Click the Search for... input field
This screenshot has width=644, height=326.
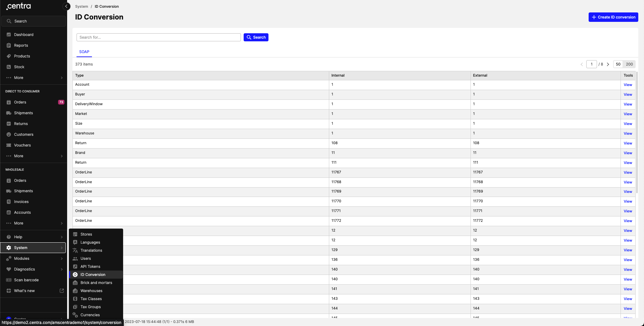[158, 37]
